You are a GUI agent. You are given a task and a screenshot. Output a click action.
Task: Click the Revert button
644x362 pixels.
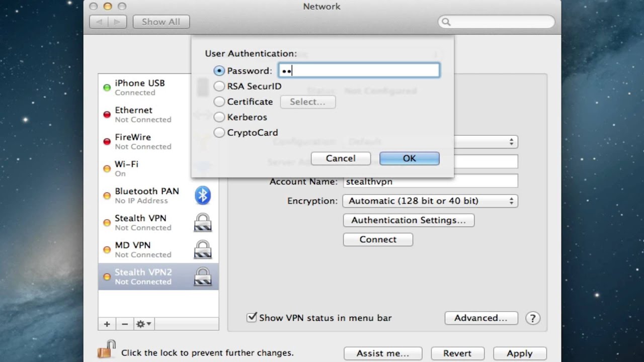[x=457, y=353]
